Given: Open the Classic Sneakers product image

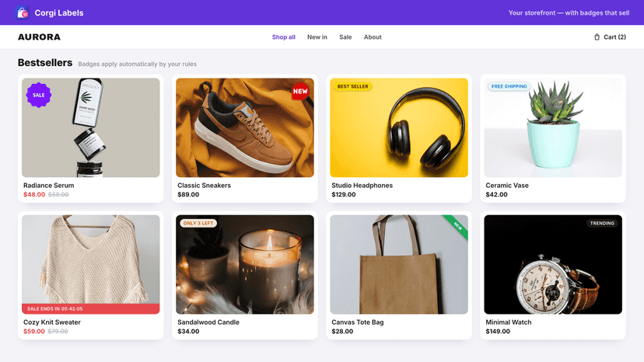Looking at the screenshot, I should 245,127.
